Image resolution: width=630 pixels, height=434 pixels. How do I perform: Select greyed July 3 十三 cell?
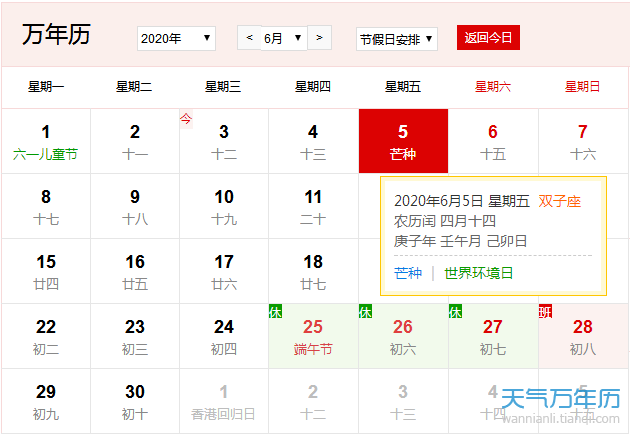click(x=403, y=401)
